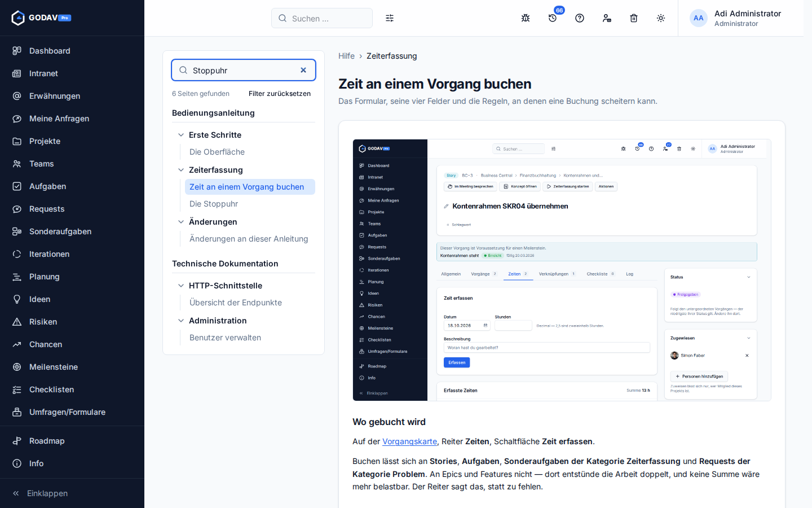Click the Iterationen cycle icon
Image resolution: width=812 pixels, height=508 pixels.
(17, 254)
